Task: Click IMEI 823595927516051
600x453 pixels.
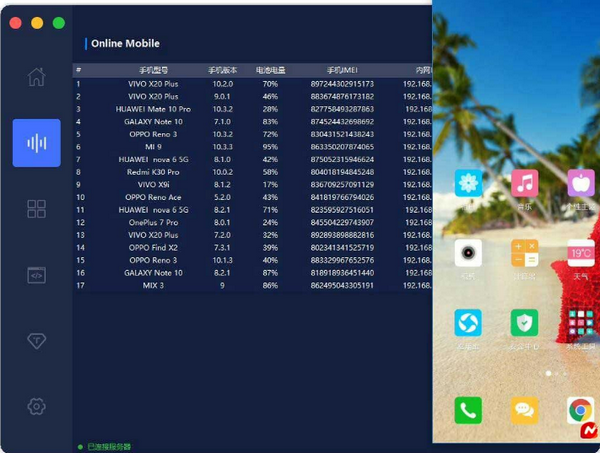Action: [x=342, y=210]
